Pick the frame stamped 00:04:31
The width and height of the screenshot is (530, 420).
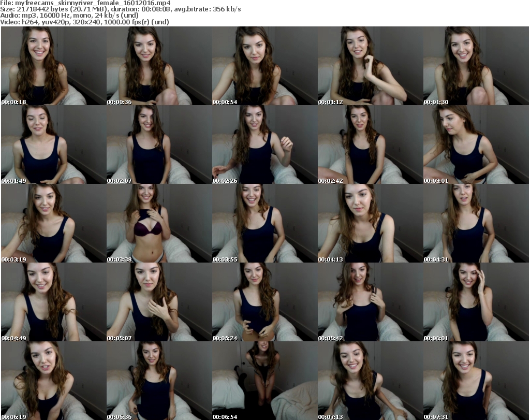[476, 224]
